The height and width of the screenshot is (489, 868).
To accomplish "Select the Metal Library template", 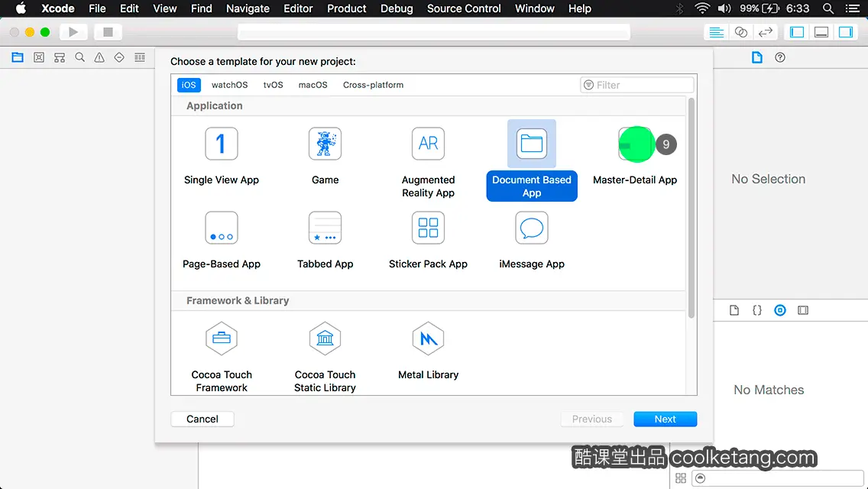I will pos(428,351).
